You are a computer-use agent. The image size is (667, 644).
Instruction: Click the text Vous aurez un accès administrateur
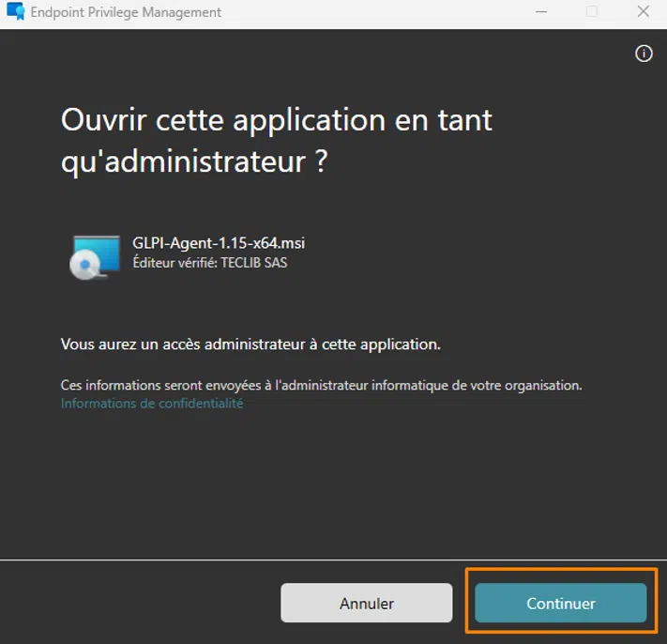pyautogui.click(x=250, y=344)
